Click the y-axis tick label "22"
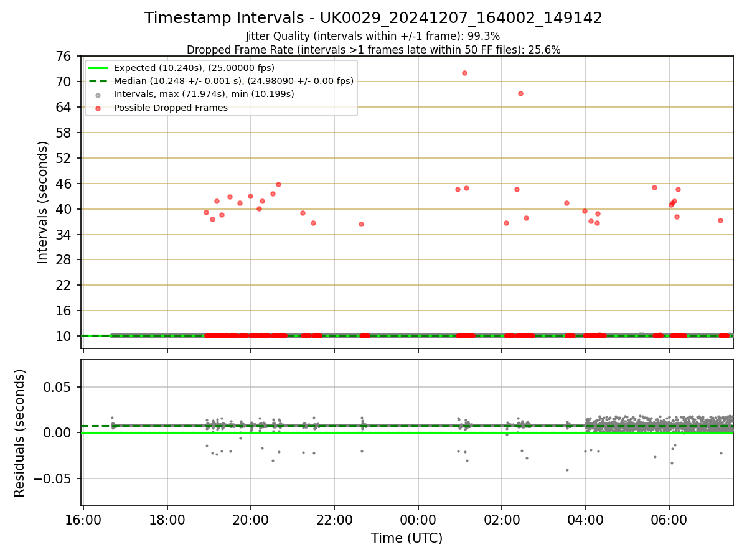The height and width of the screenshot is (560, 747). (x=65, y=285)
